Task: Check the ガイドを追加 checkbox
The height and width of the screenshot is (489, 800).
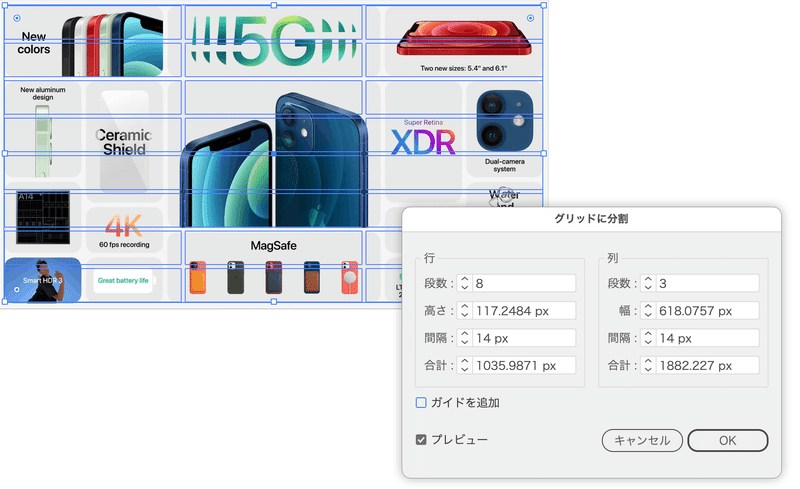Action: [x=421, y=403]
